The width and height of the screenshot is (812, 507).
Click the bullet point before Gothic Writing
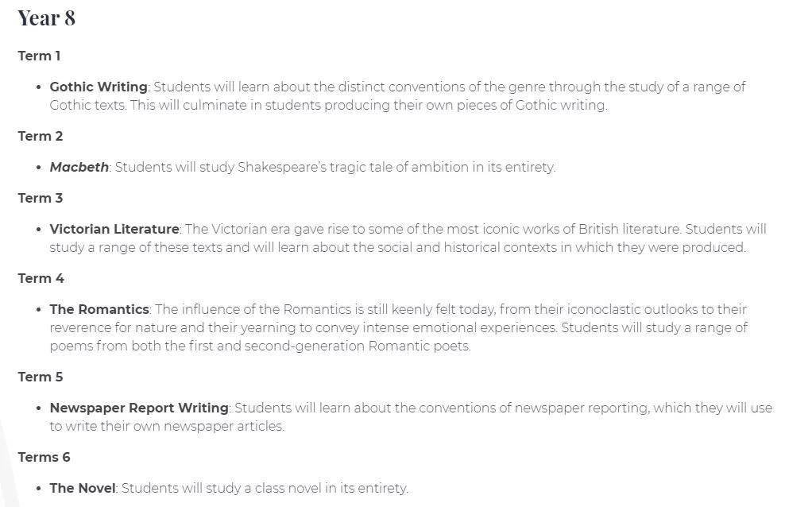[x=38, y=87]
